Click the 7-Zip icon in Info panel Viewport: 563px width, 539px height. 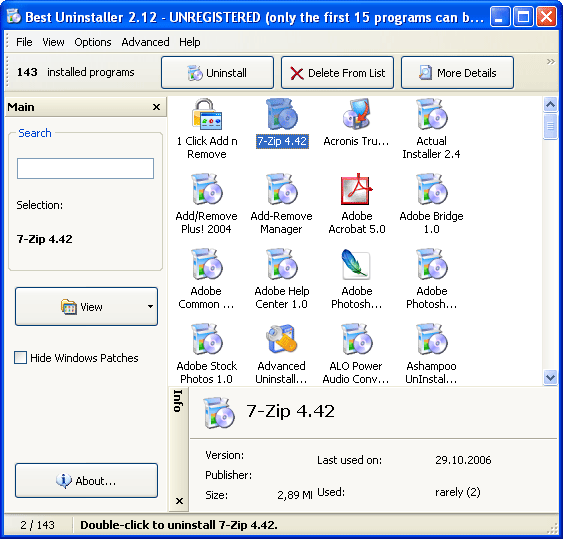219,412
